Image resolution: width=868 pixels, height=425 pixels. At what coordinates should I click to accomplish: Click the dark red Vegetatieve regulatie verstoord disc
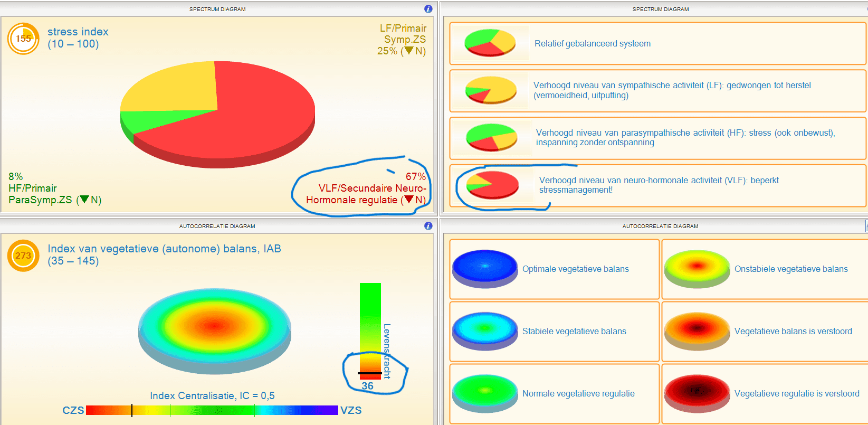coord(697,393)
